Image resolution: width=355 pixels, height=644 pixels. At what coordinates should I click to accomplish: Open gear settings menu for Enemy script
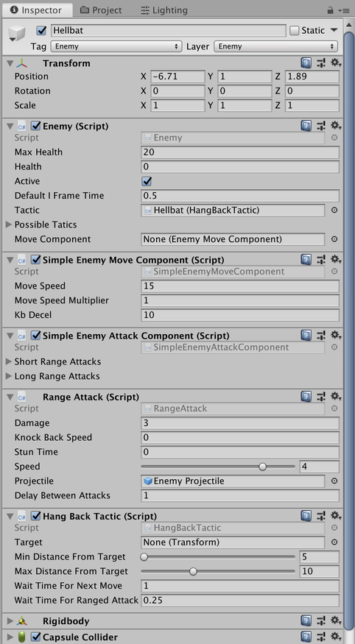(337, 126)
